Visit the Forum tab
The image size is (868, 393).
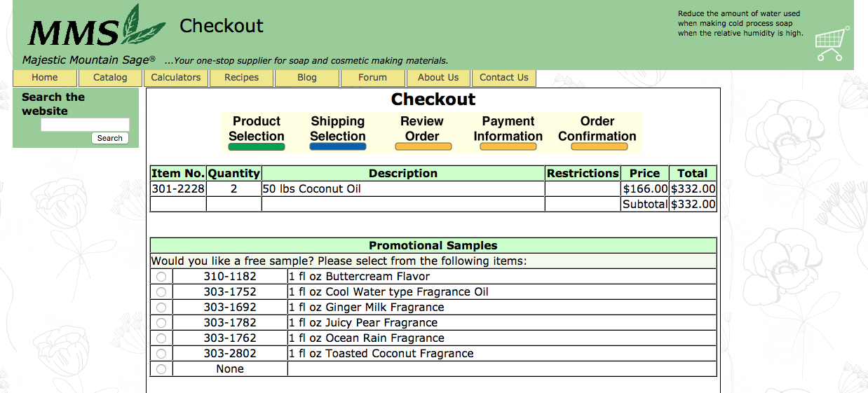coord(372,78)
